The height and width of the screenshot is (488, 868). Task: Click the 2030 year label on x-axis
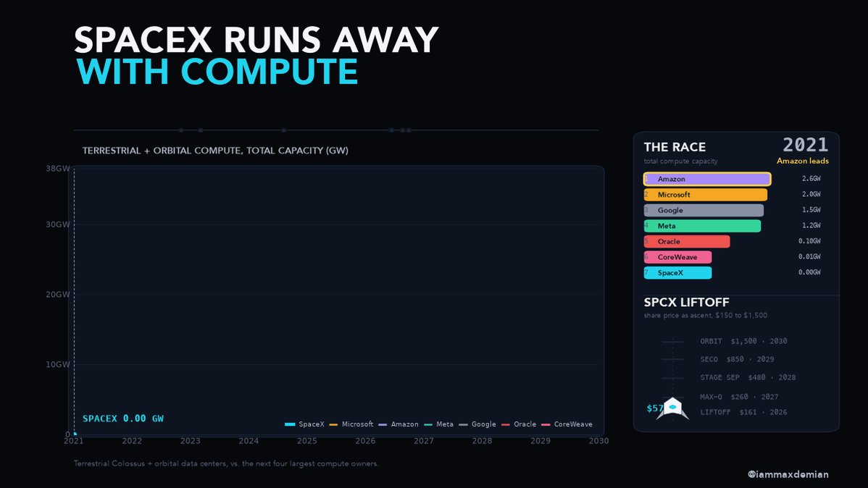(599, 441)
